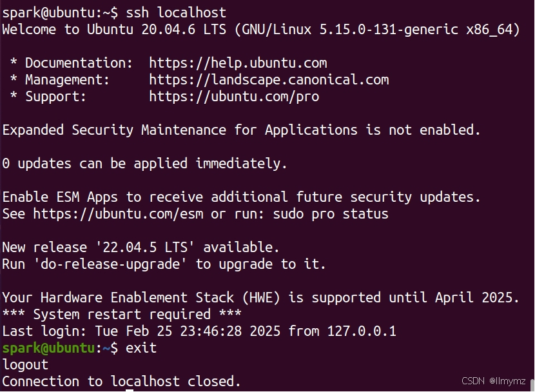The height and width of the screenshot is (392, 535).
Task: Click the https://ubuntu.com/pro URL
Action: [234, 97]
